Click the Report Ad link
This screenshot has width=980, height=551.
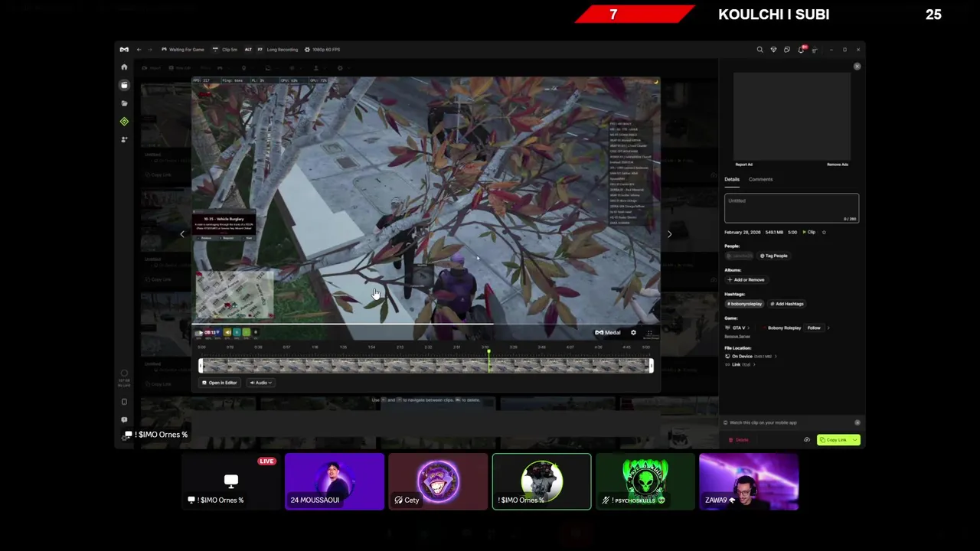point(743,164)
